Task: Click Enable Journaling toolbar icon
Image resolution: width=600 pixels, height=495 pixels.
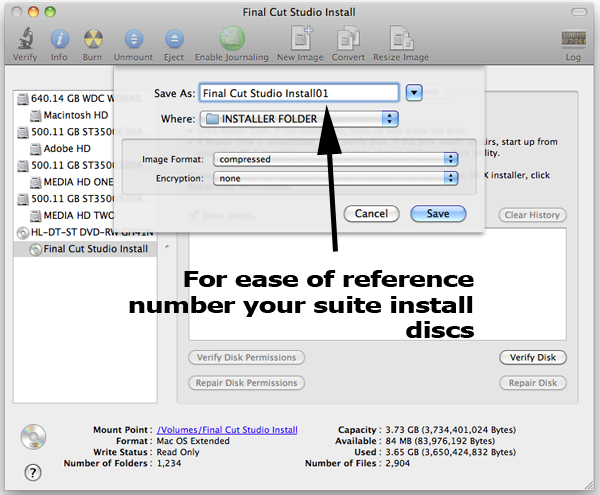Action: tap(232, 38)
